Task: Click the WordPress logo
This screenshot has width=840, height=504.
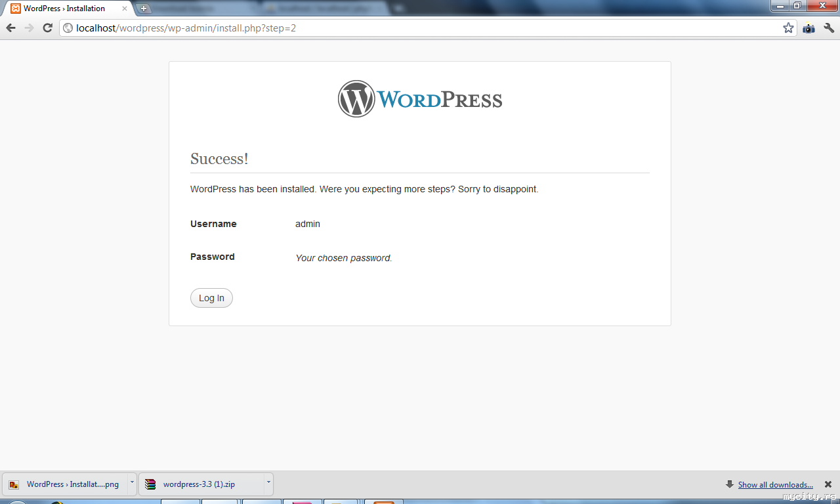Action: [420, 99]
